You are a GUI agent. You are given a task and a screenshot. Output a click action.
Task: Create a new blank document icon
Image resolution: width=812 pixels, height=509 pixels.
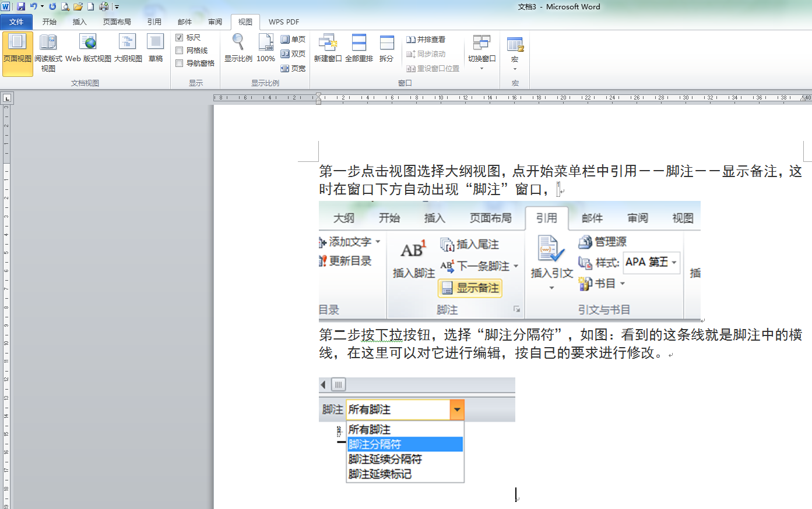point(91,6)
